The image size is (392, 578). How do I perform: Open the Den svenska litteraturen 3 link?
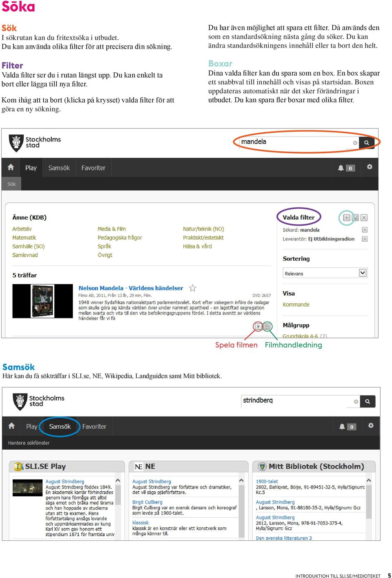(284, 538)
